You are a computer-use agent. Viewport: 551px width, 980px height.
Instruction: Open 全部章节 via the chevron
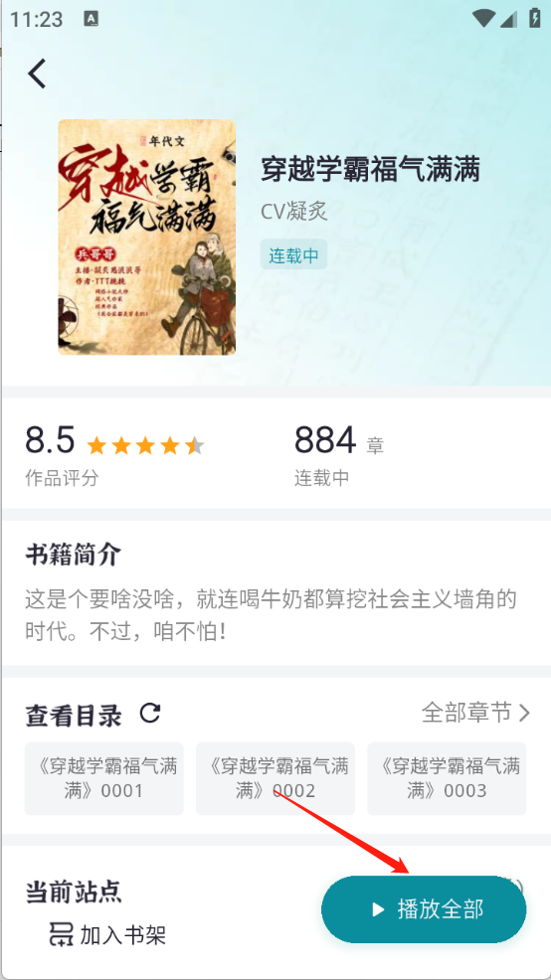click(x=524, y=713)
